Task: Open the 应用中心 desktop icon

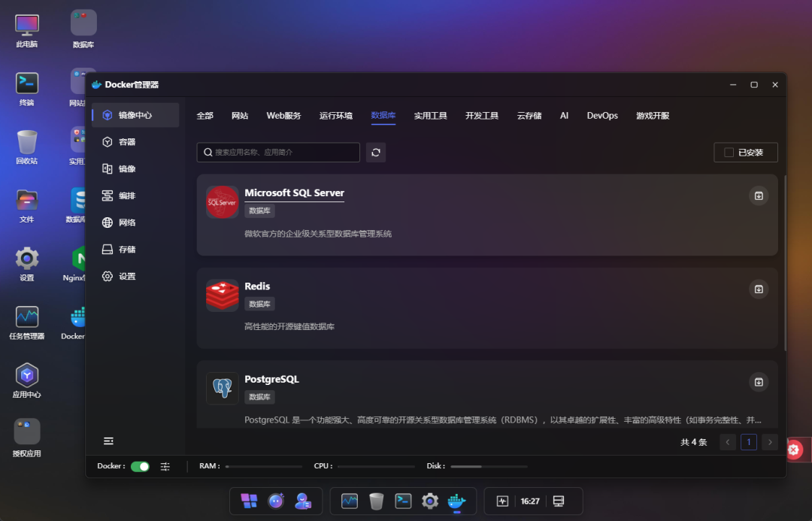Action: (27, 381)
